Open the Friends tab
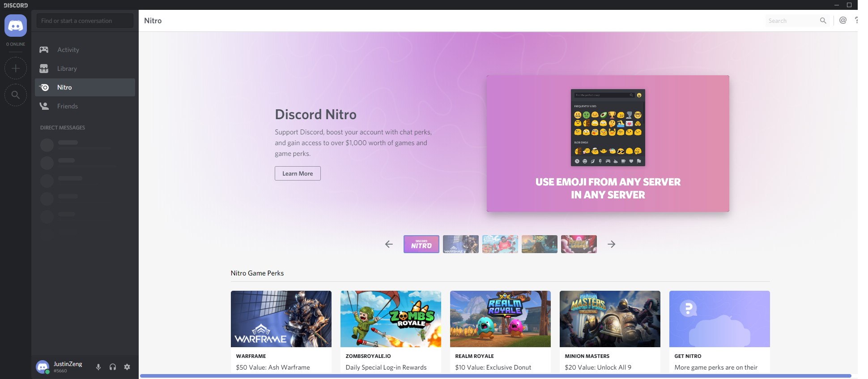 pyautogui.click(x=85, y=106)
